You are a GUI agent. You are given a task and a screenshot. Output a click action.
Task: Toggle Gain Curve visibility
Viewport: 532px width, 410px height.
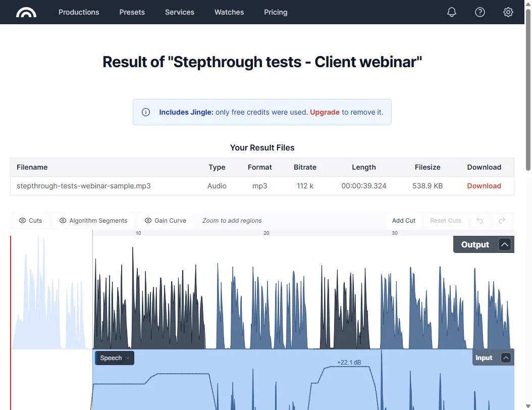point(165,221)
